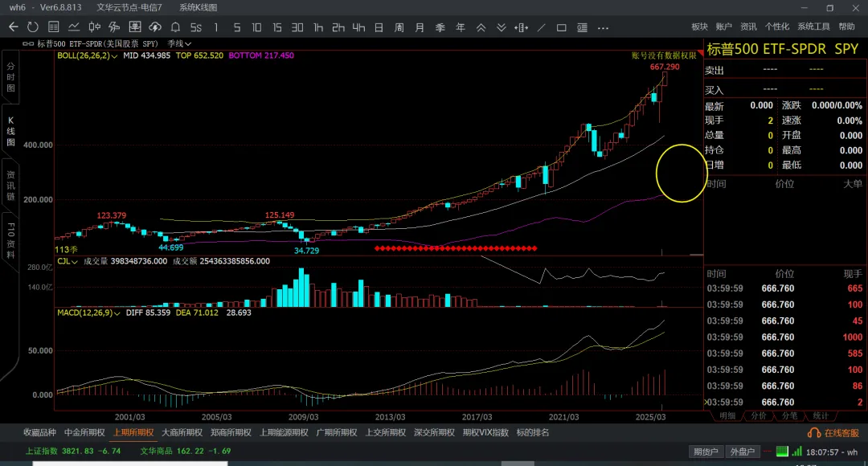Switch to the time-share line chart icon

pos(74,27)
